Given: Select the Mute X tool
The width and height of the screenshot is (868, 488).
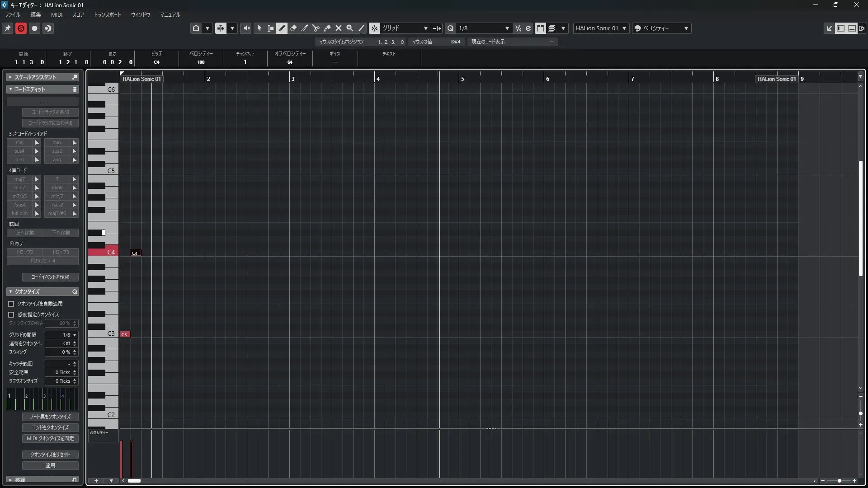Looking at the screenshot, I should [338, 28].
